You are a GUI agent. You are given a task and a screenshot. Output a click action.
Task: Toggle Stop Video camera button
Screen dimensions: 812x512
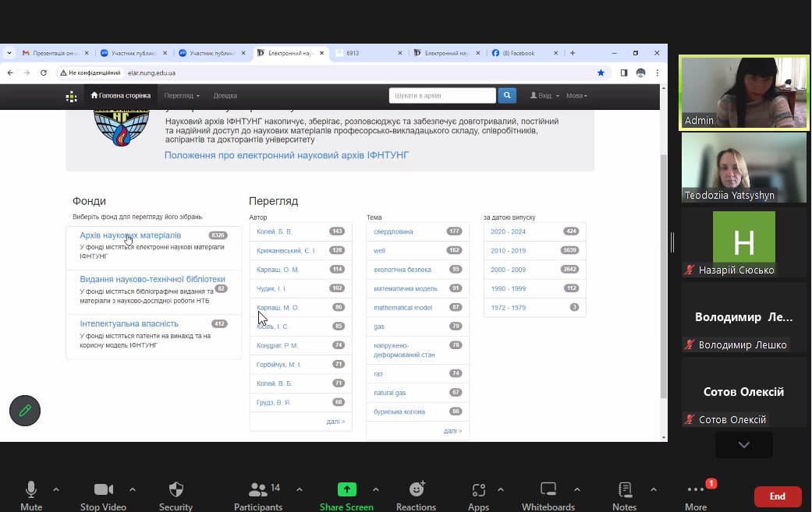pos(103,490)
